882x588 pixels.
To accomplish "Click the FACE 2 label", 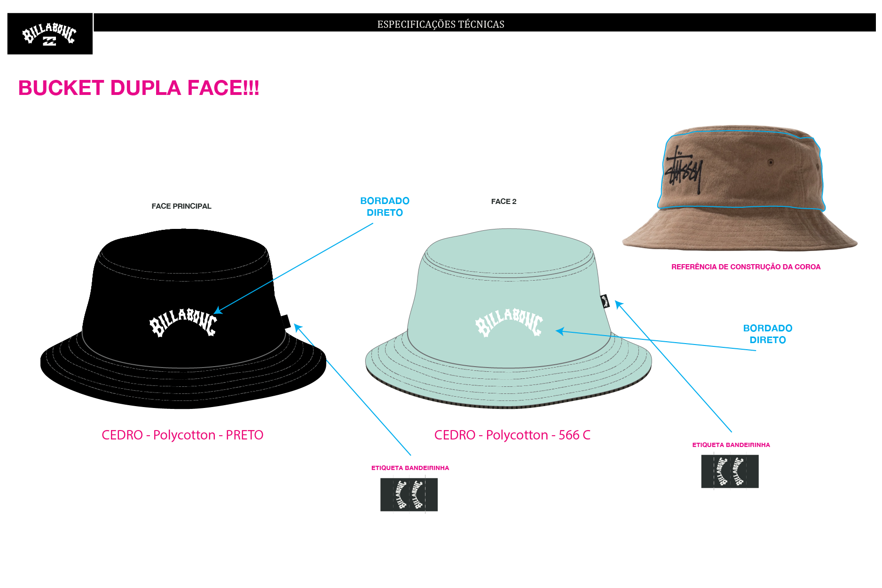I will 504,201.
